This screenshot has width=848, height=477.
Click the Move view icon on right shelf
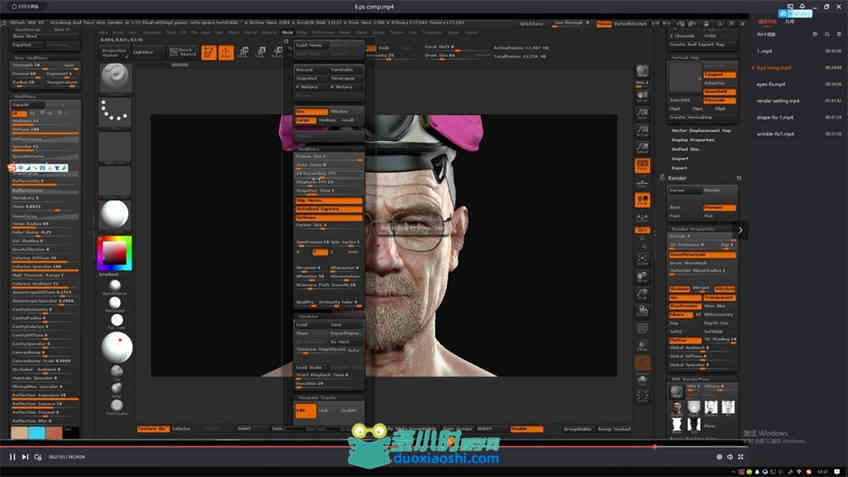click(x=642, y=276)
